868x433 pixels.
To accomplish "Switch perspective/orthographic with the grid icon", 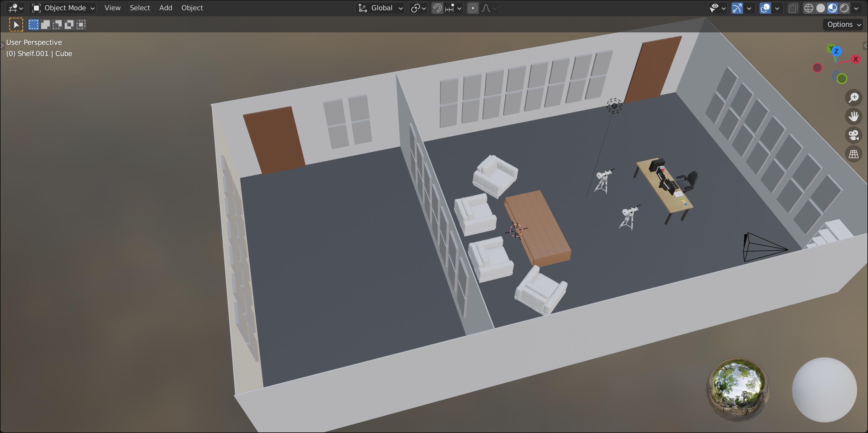I will [x=853, y=154].
